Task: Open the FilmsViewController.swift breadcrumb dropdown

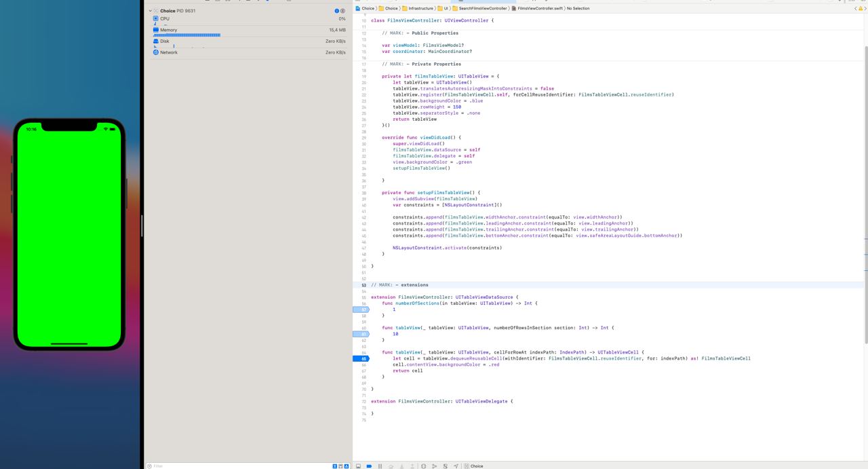Action: 540,8
